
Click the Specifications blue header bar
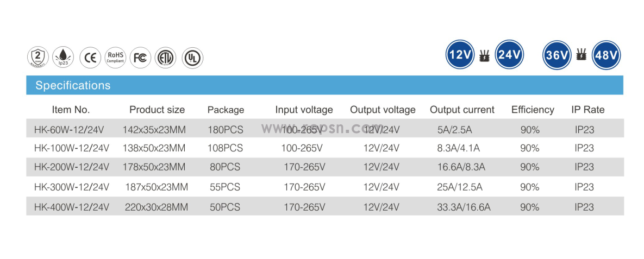(x=324, y=85)
